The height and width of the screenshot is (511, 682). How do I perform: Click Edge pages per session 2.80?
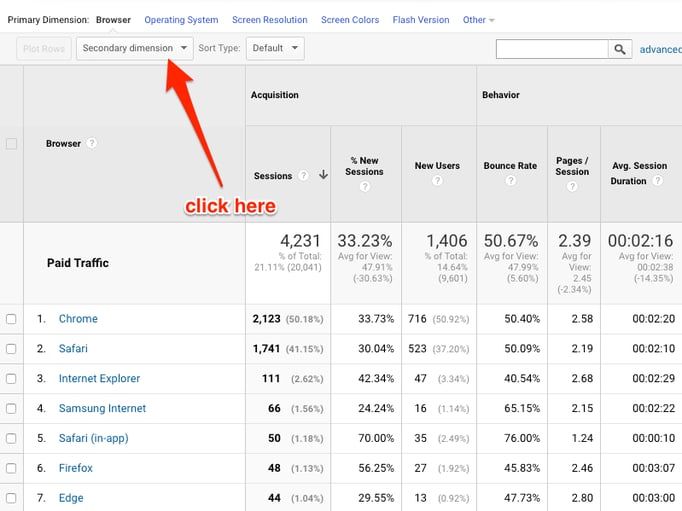pos(582,498)
